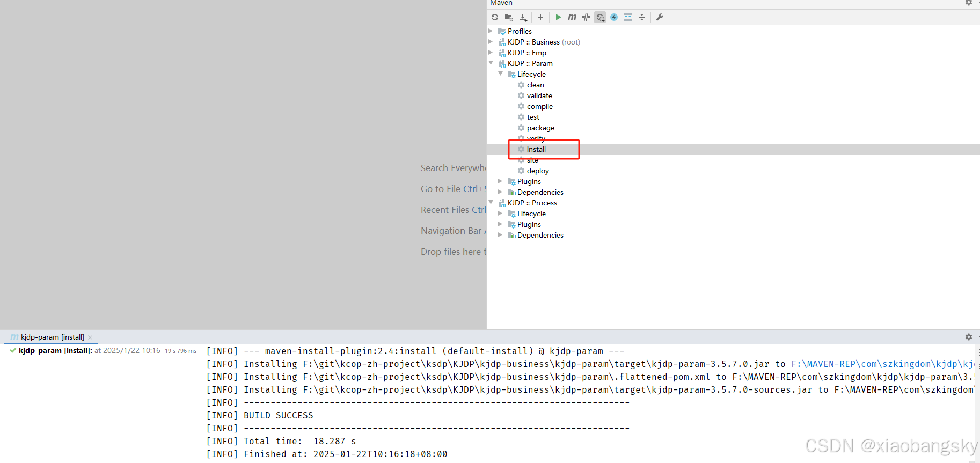The width and height of the screenshot is (980, 463).
Task: Click the KJDP :: Business module icon
Action: click(502, 42)
